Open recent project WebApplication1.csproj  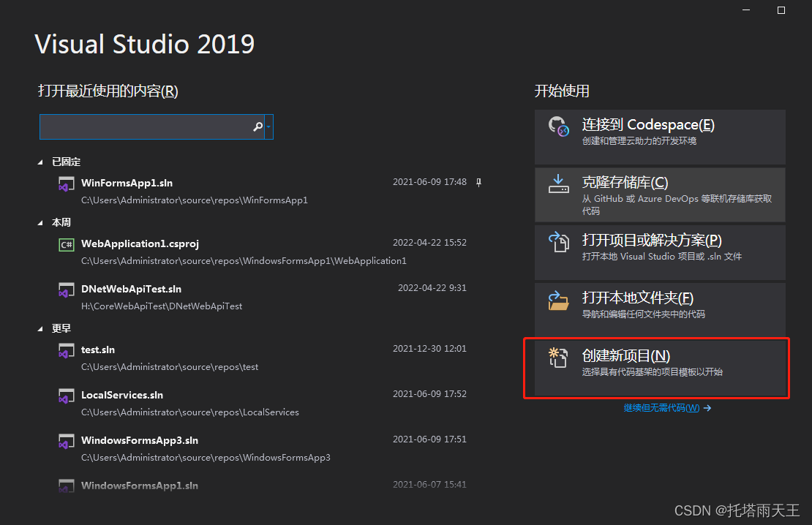[140, 243]
